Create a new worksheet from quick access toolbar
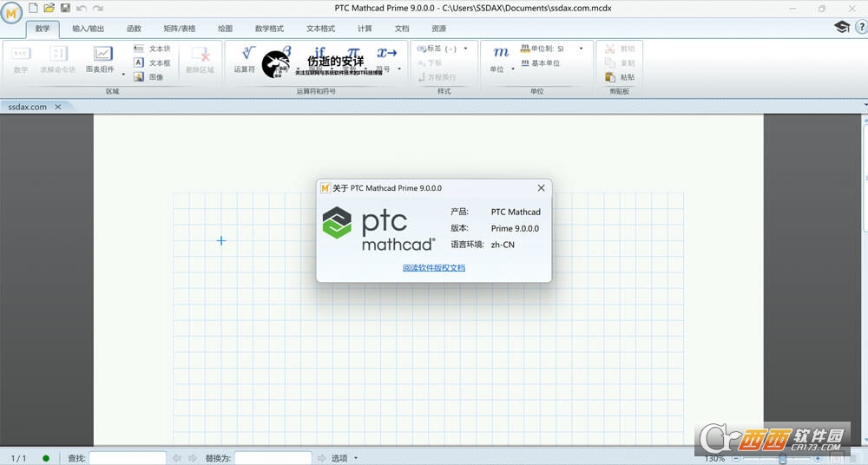868x465 pixels. [34, 8]
